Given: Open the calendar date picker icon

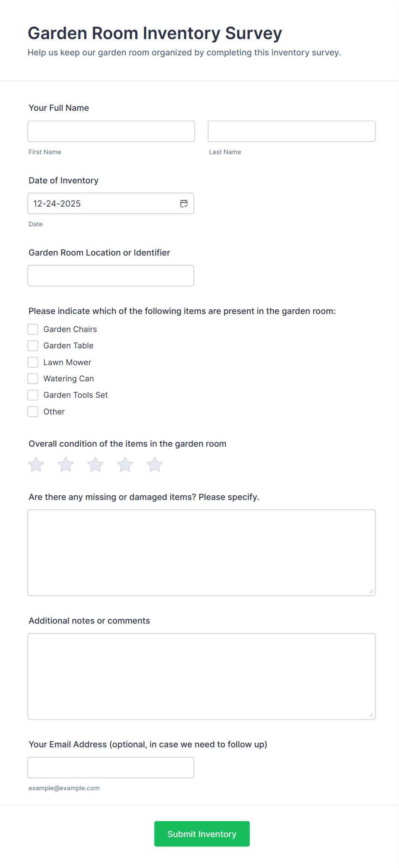Looking at the screenshot, I should coord(184,203).
